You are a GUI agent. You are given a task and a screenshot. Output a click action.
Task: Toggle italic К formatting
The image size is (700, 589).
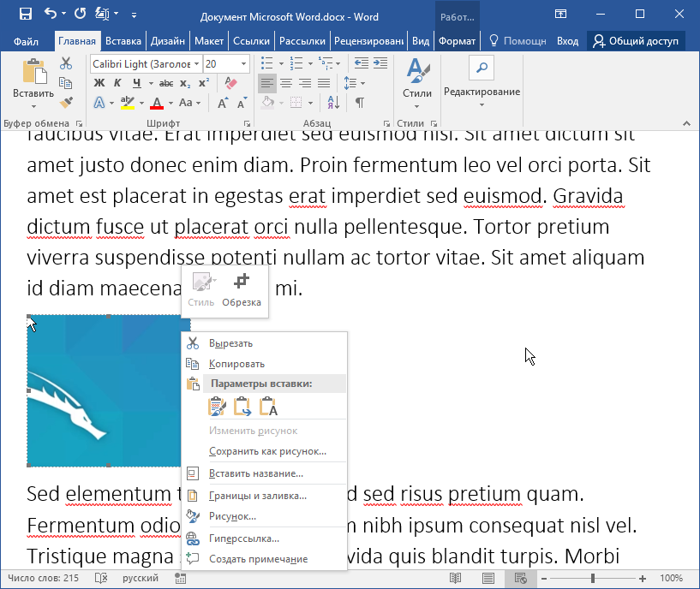pyautogui.click(x=117, y=83)
